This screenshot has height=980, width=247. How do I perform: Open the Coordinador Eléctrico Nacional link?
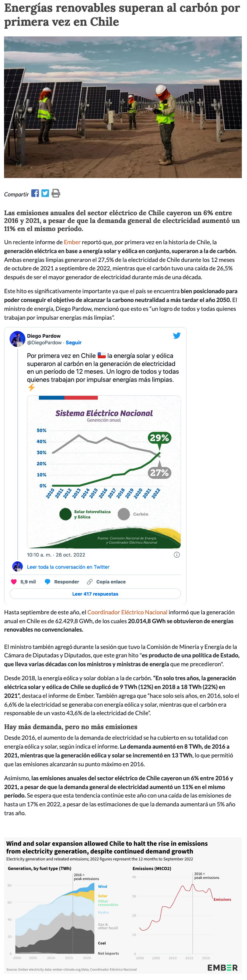127,612
